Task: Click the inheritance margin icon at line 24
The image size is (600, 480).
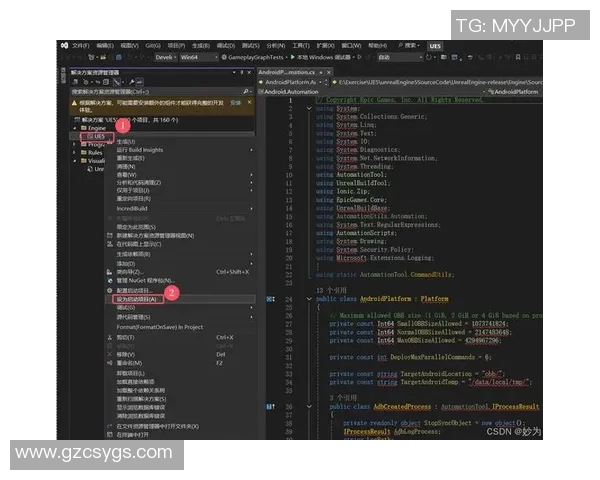Action: click(x=270, y=299)
